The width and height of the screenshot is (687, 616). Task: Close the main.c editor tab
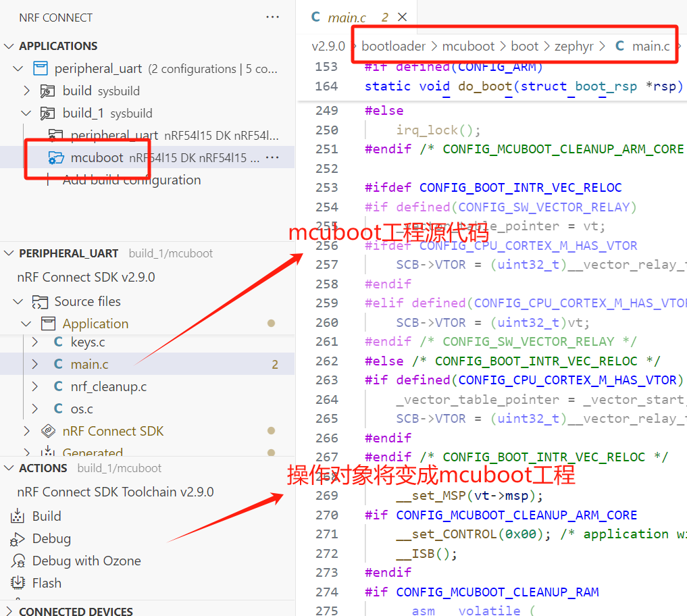(402, 17)
